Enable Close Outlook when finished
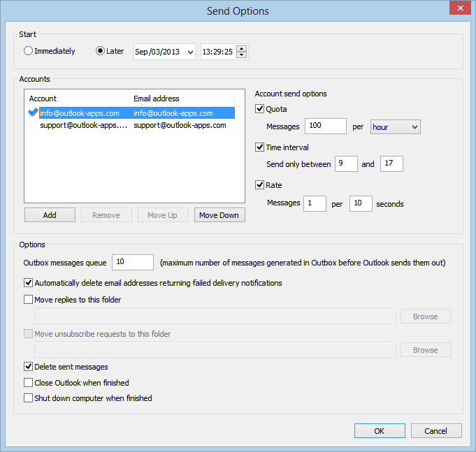The width and height of the screenshot is (476, 452). coord(28,383)
